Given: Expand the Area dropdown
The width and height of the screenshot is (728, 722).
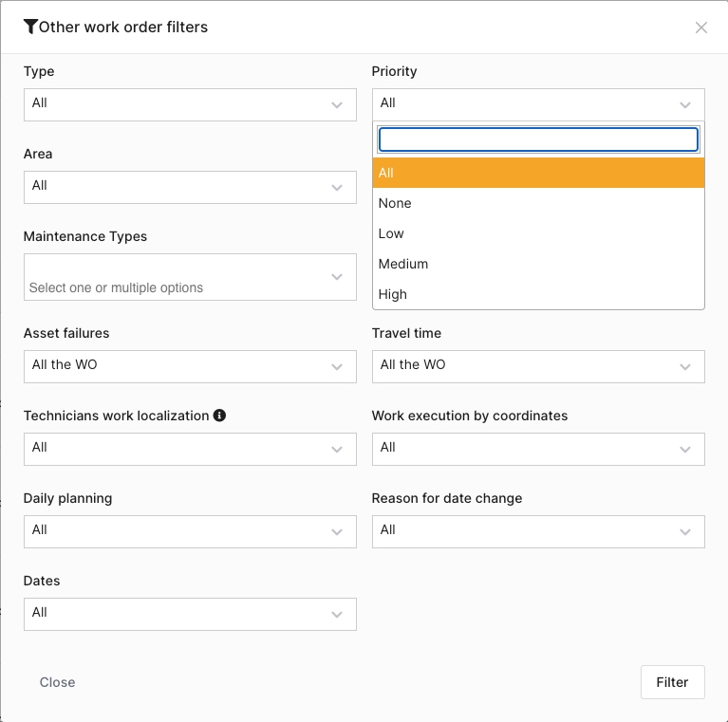Looking at the screenshot, I should click(x=190, y=187).
